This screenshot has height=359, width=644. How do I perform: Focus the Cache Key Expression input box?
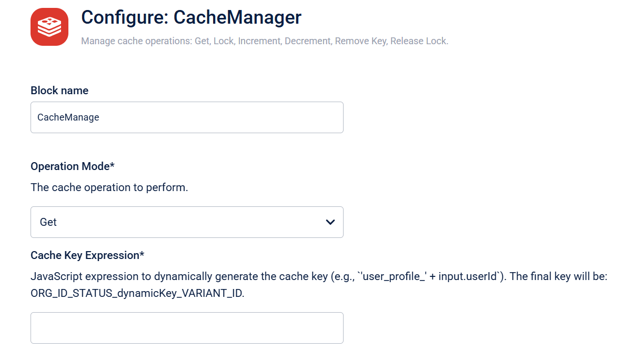coord(187,328)
